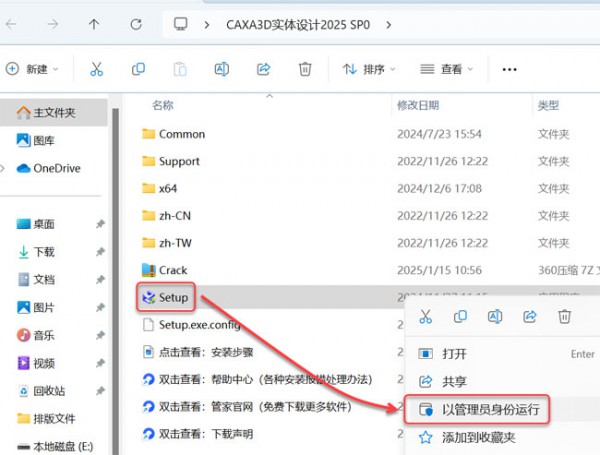Click the context menu Cut icon
Screen dimensions: 600x455
[x=426, y=316]
